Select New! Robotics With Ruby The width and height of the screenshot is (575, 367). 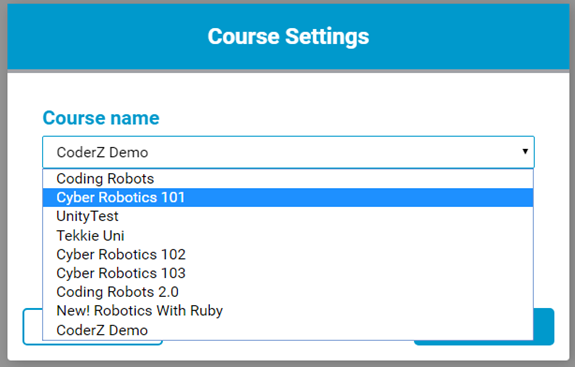pyautogui.click(x=288, y=311)
